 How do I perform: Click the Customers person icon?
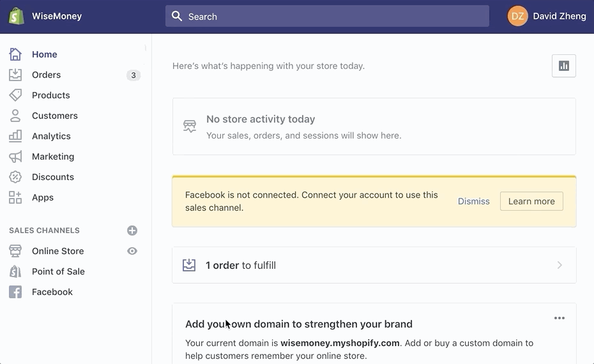(15, 116)
